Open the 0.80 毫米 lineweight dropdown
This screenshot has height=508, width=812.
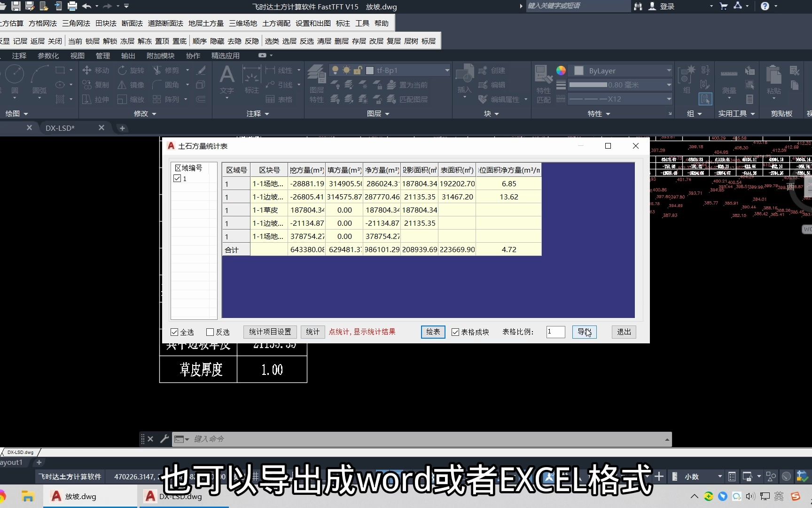[x=669, y=85]
